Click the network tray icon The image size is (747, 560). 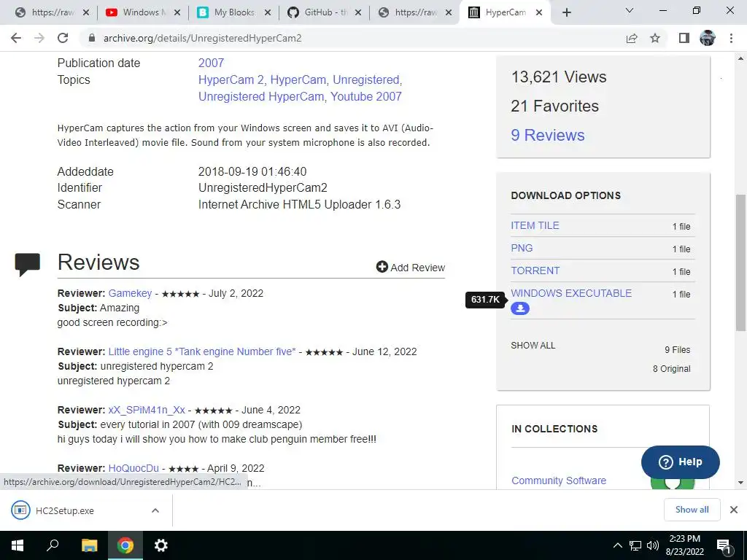tap(635, 545)
